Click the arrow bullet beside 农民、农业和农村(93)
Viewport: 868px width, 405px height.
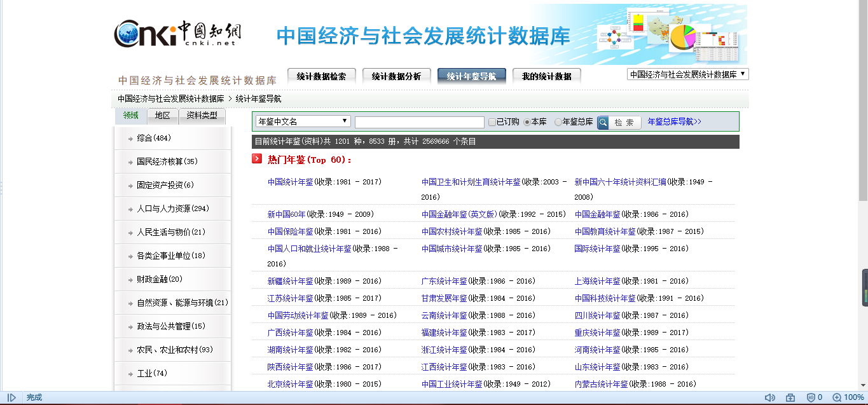130,350
